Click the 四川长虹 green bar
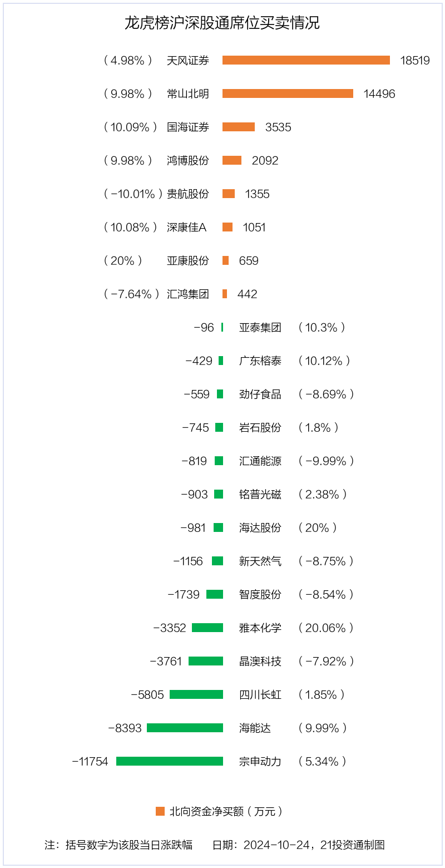The width and height of the screenshot is (445, 868). click(x=196, y=694)
